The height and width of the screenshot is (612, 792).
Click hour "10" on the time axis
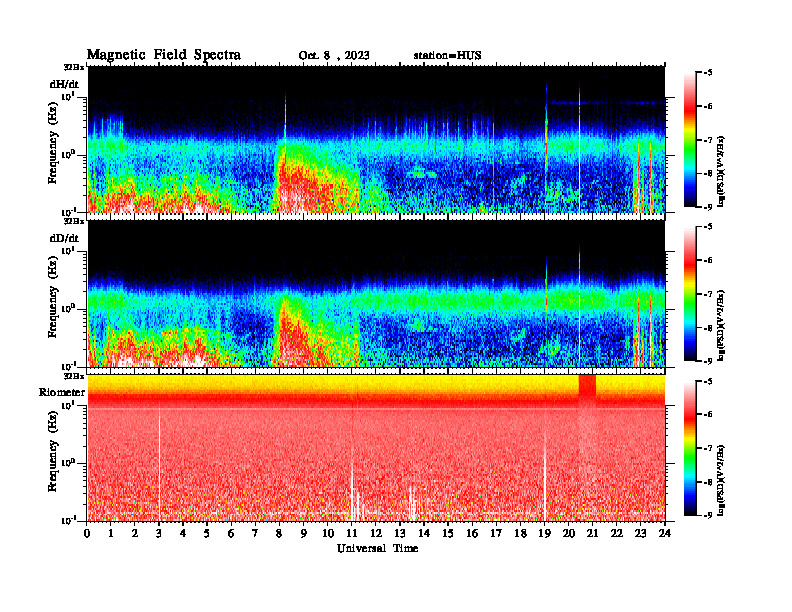328,533
